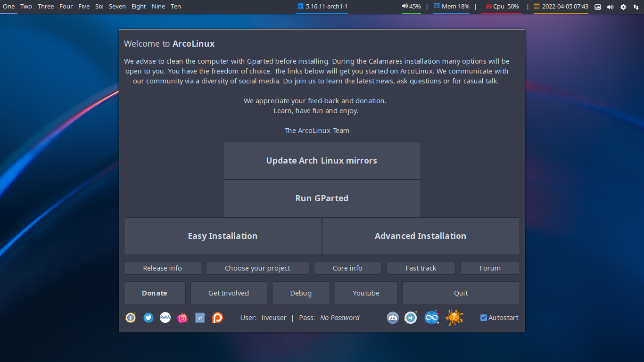Click the 'Welcome to ArcoLinux' heading
644x362 pixels.
tap(169, 44)
